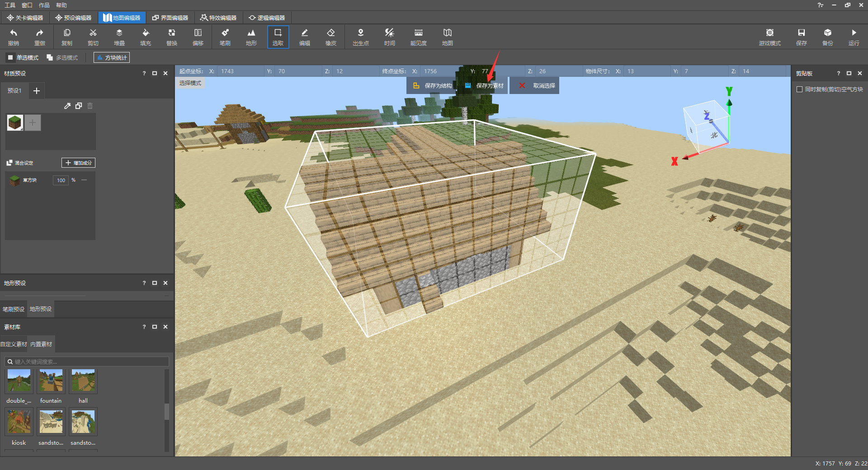Viewport: 868px width, 470px height.
Task: Select the Replace (替换) tool
Action: coord(172,37)
